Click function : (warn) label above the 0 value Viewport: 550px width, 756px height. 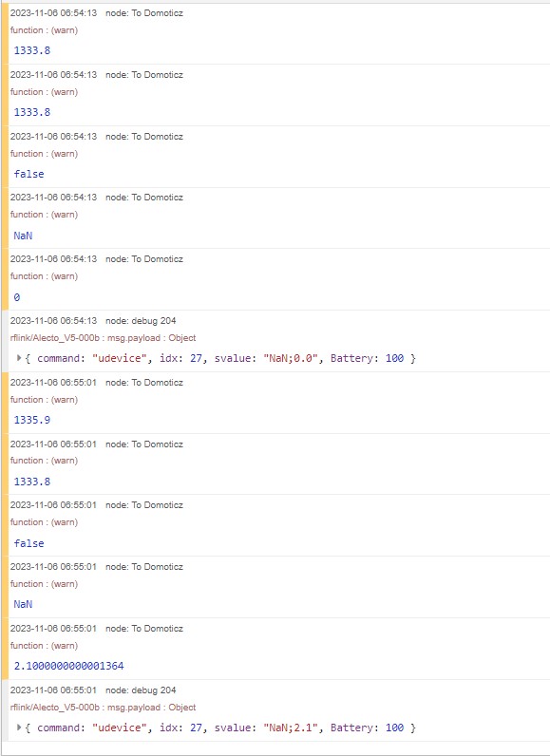tap(44, 275)
